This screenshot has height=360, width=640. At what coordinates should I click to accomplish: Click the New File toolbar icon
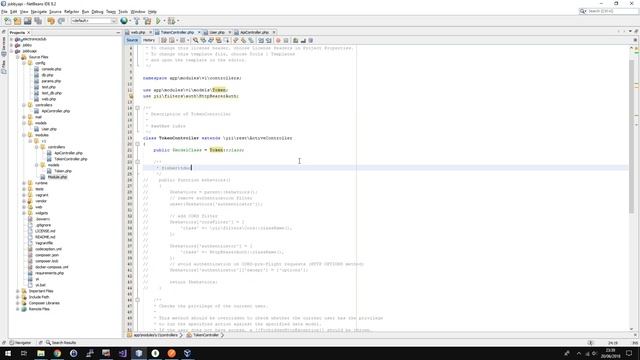[7, 21]
